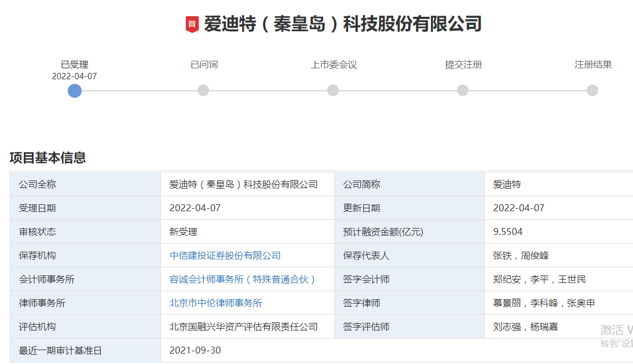633x364 pixels.
Task: Click the 签字评估师 header cell
Action: pos(409,327)
